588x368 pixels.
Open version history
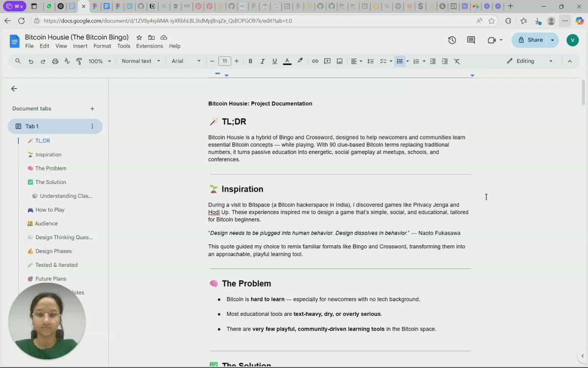(x=452, y=40)
